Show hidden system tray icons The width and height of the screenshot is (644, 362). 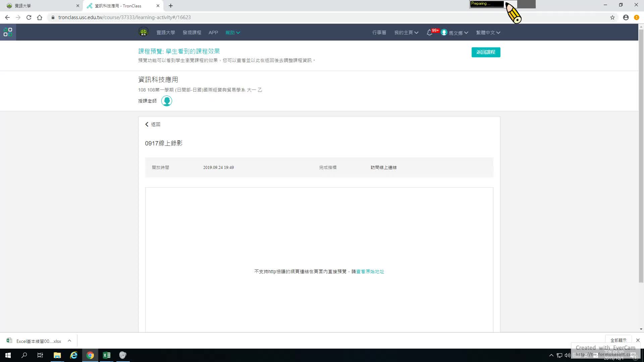click(551, 355)
